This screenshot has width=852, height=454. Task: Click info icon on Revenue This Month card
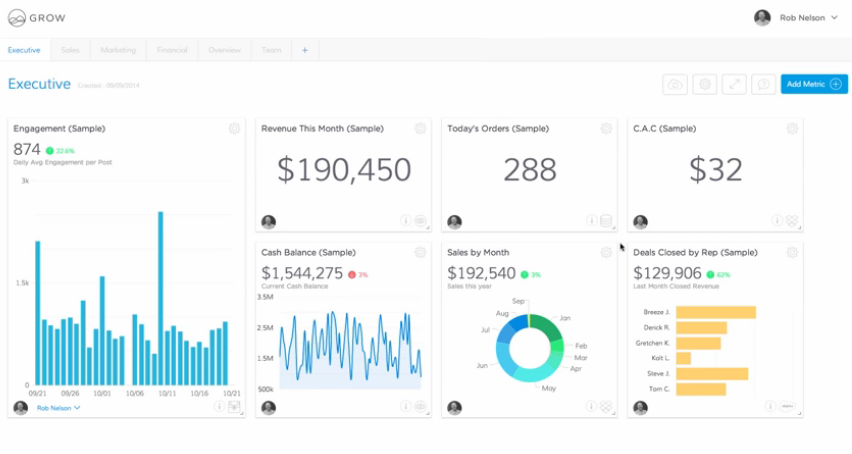coord(406,221)
